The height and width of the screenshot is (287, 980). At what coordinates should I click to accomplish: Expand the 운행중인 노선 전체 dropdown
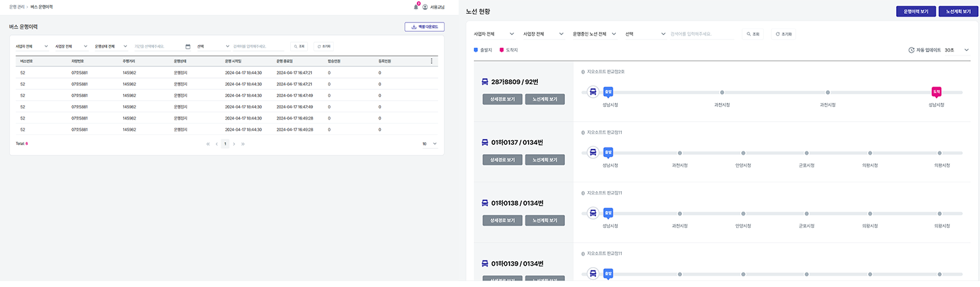(595, 34)
